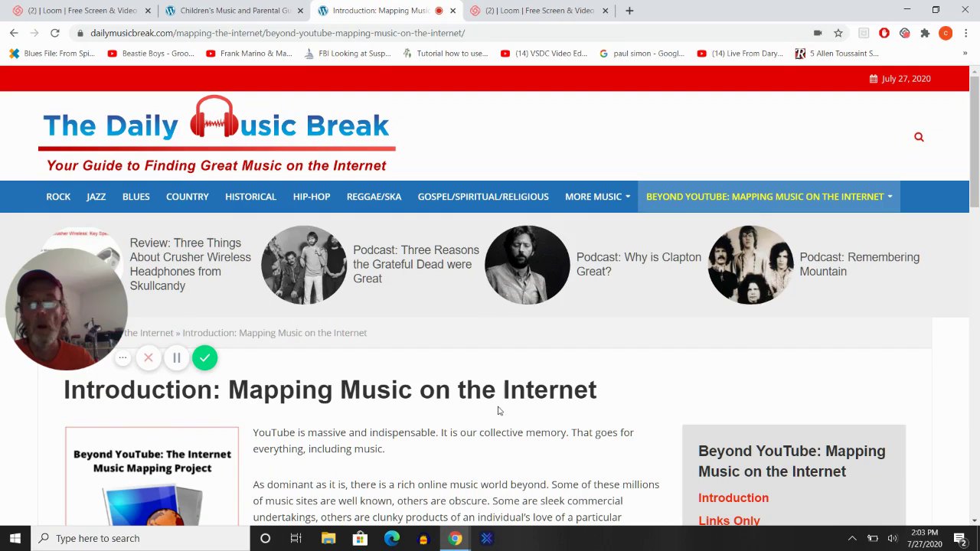980x551 pixels.
Task: Go back to the previous page
Action: tap(14, 33)
